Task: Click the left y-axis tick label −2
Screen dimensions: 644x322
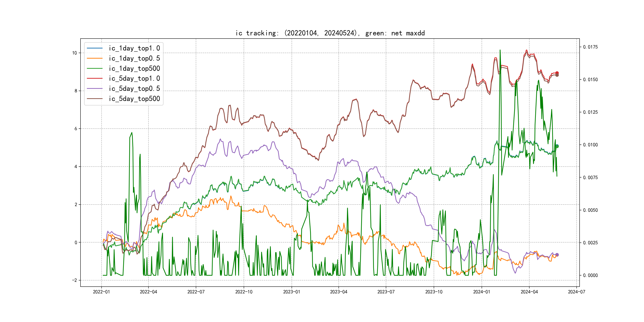Action: pyautogui.click(x=74, y=280)
